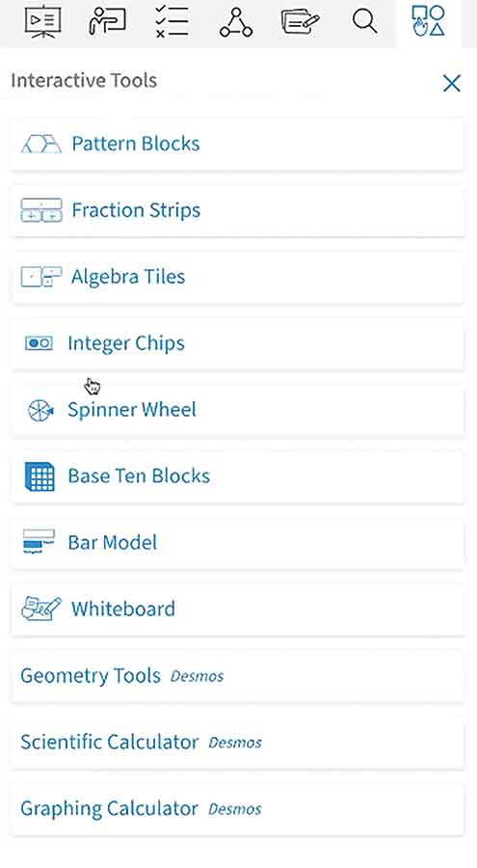Click the Algebra Tiles icon
477x868 pixels.
(x=40, y=276)
